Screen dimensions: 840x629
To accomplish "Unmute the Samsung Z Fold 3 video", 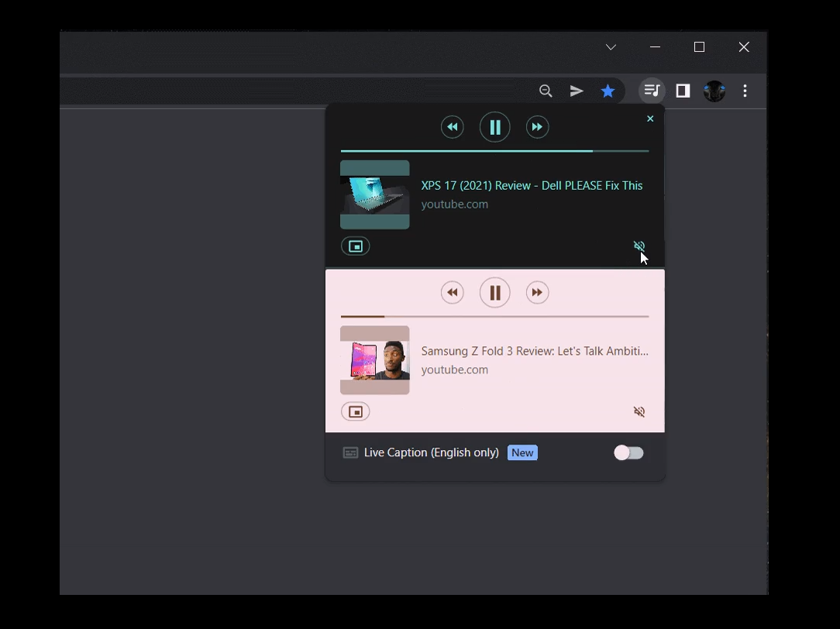I will click(x=639, y=411).
